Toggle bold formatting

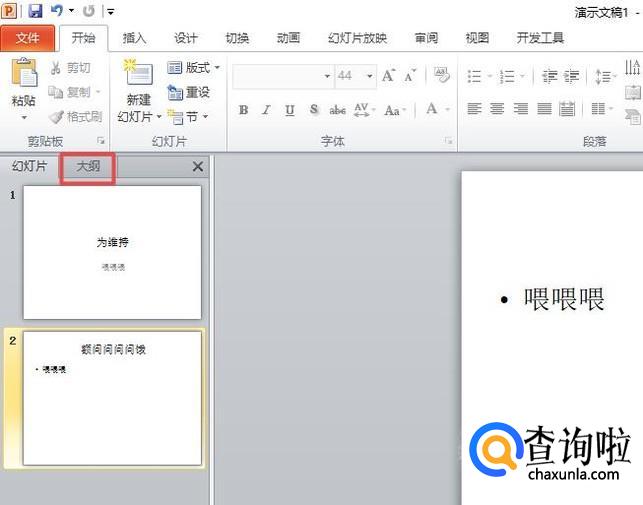click(x=244, y=110)
